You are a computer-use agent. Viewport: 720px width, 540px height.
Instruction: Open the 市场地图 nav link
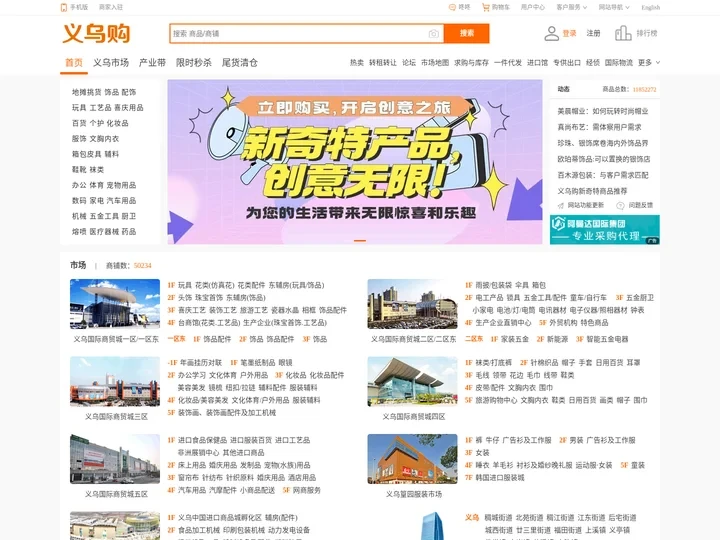click(435, 62)
